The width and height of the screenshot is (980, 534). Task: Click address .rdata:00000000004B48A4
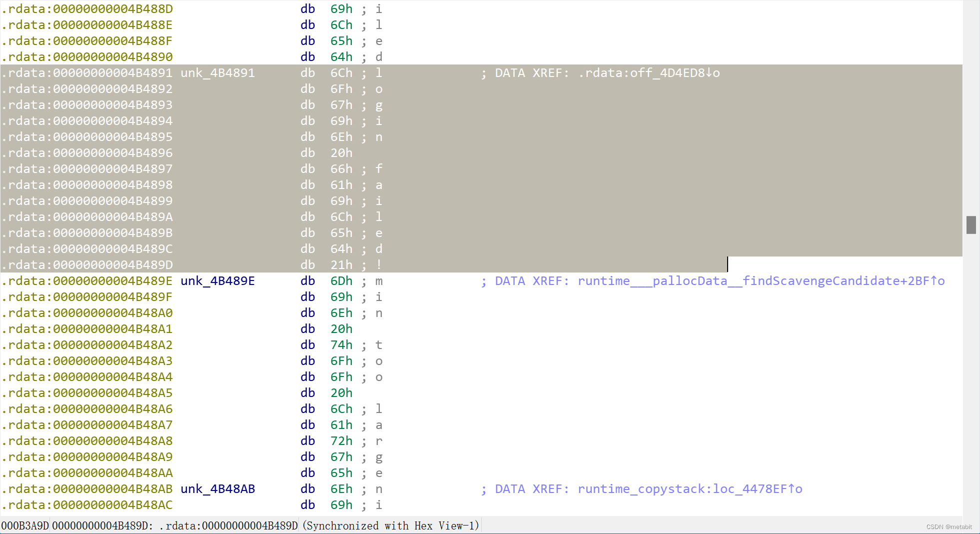pyautogui.click(x=87, y=377)
